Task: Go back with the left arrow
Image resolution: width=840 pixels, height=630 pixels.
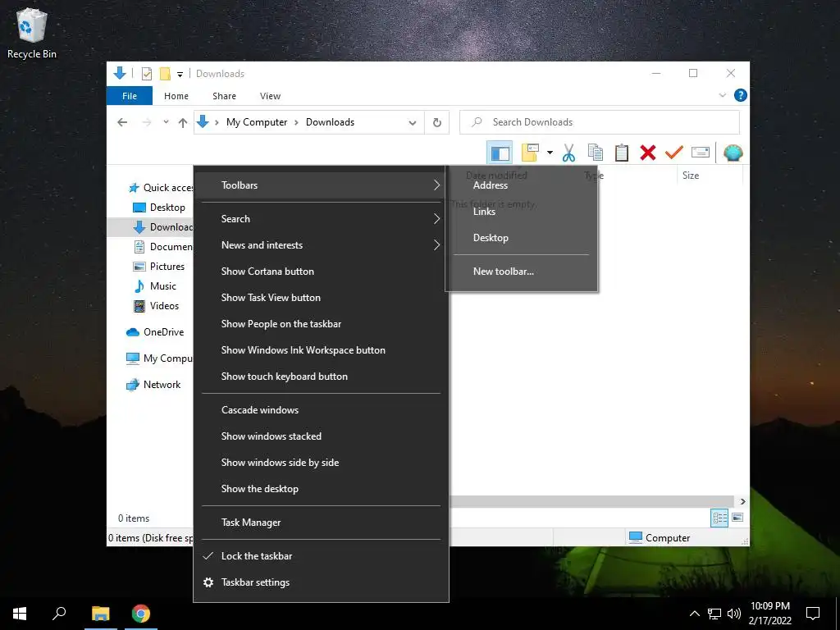Action: coord(122,123)
